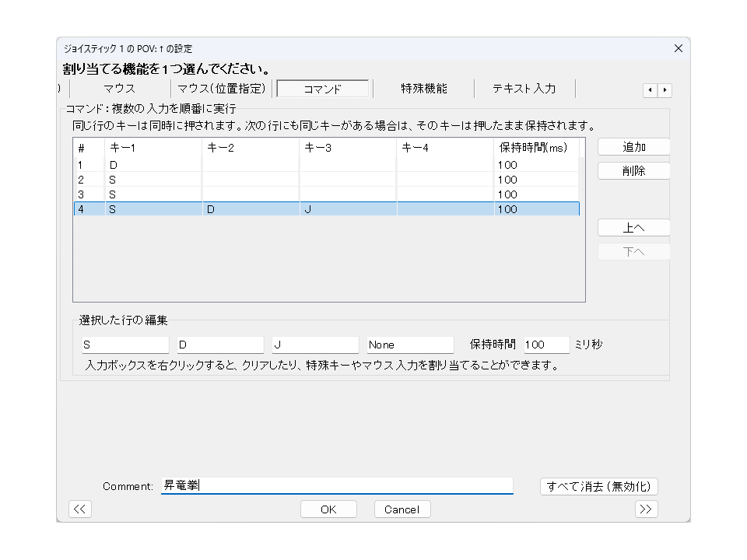Select row 2 in the command list
Viewport: 747px width, 560px height.
(326, 180)
